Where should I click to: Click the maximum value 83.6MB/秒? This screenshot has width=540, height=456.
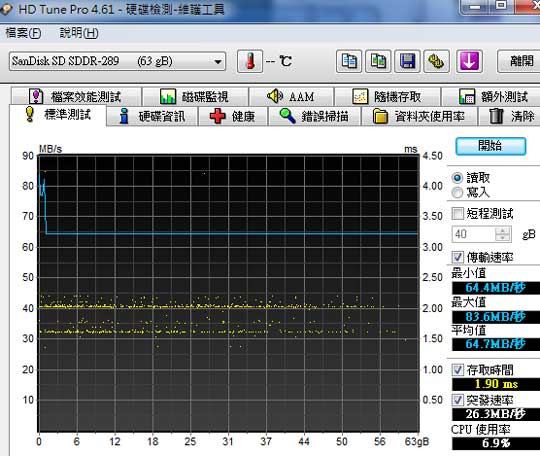point(496,317)
